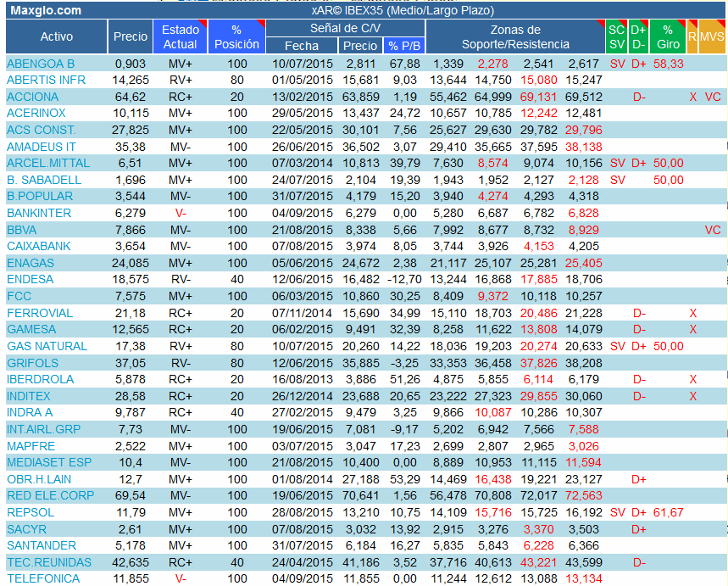Open the ABERTIS INFR stock link
Viewport: 728px width, 586px height.
point(47,80)
